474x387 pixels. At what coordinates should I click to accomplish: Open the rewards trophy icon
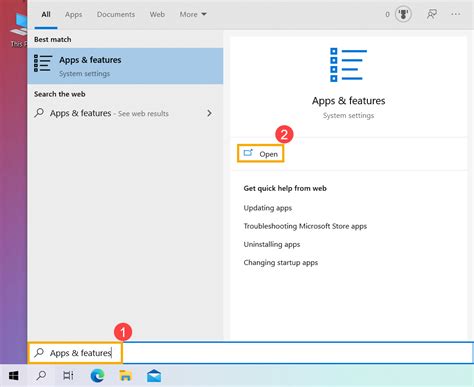(x=403, y=14)
